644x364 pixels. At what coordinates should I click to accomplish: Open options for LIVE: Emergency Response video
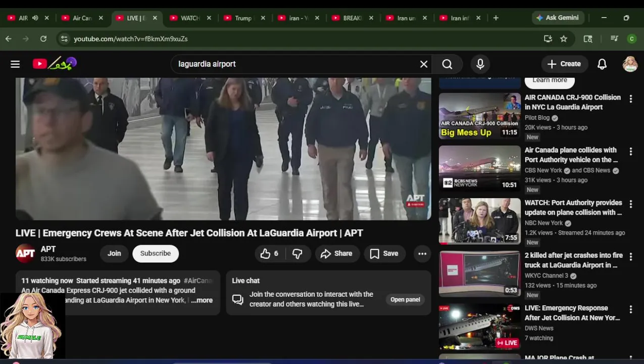(630, 309)
